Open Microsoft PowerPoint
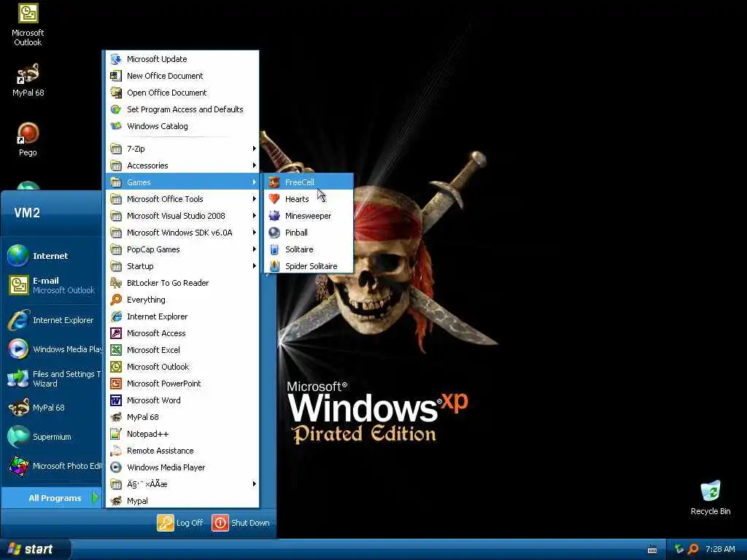Screen dimensions: 747x560 coord(182,384)
